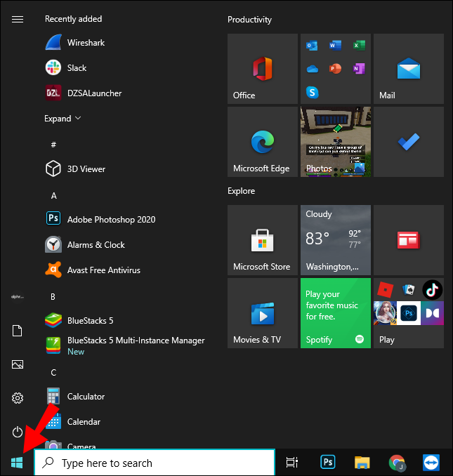
Task: Open File Explorer from the taskbar
Action: click(x=362, y=463)
